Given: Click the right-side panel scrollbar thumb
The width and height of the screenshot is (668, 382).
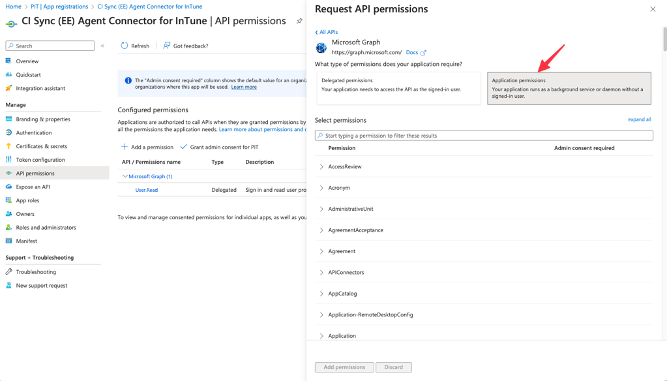Looking at the screenshot, I should pos(665,39).
